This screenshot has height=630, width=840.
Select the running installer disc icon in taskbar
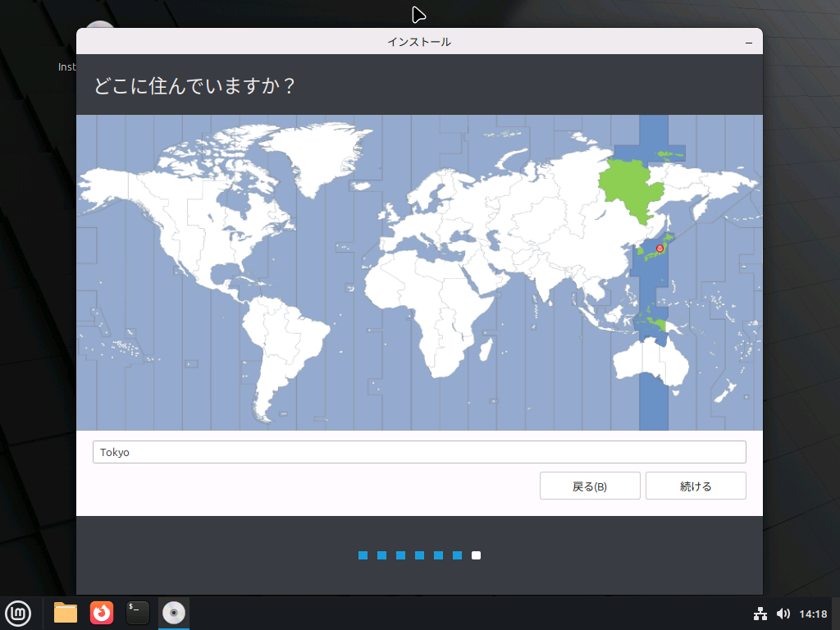click(x=173, y=613)
